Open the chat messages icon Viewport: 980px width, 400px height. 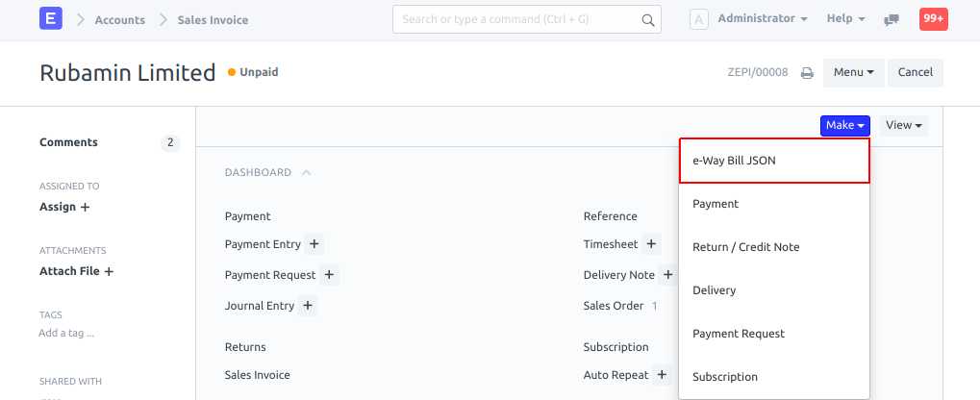[892, 19]
